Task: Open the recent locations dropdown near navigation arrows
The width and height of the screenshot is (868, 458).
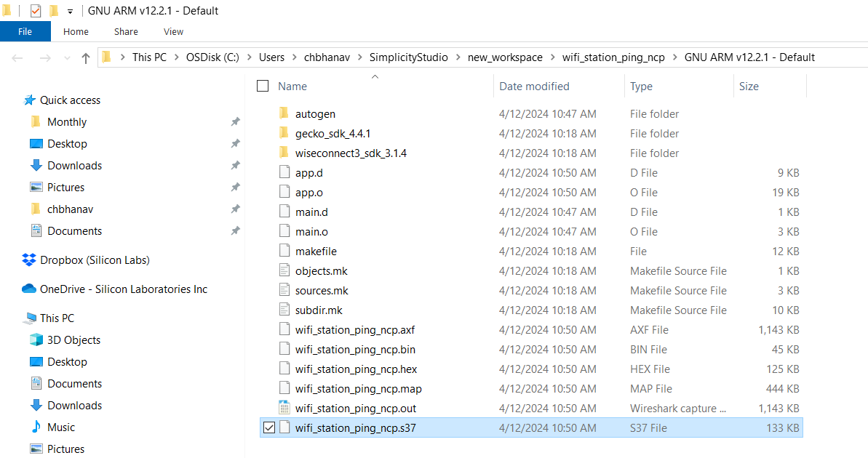Action: point(67,57)
